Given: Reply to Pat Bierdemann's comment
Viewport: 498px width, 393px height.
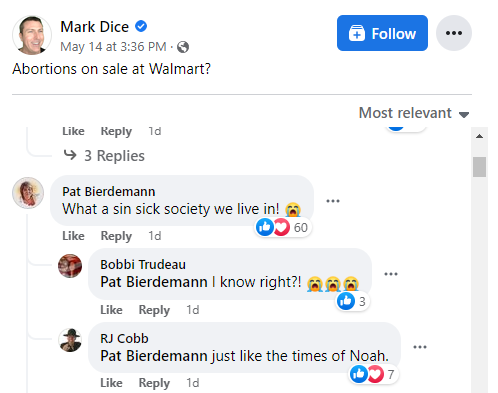Looking at the screenshot, I should (116, 236).
